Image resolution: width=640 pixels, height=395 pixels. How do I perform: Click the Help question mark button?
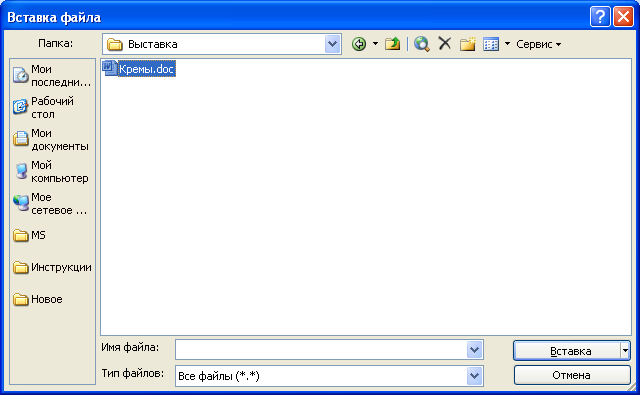(x=600, y=17)
